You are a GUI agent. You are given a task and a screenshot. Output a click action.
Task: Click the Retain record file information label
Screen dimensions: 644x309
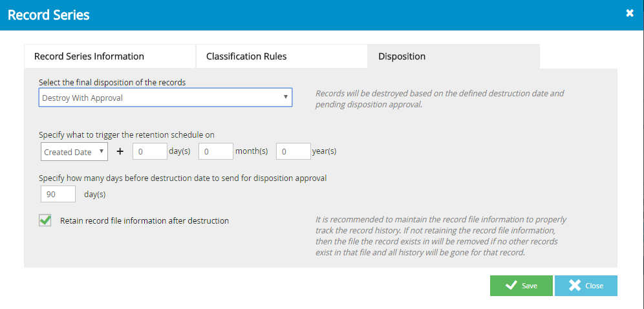point(144,221)
